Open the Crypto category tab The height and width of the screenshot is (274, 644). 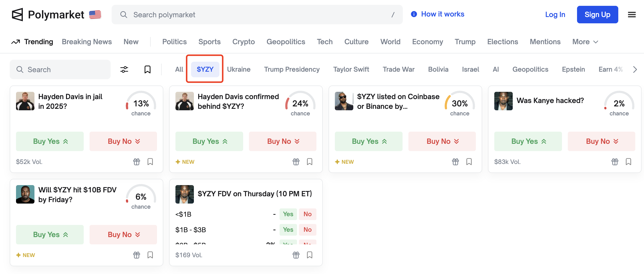coord(243,42)
